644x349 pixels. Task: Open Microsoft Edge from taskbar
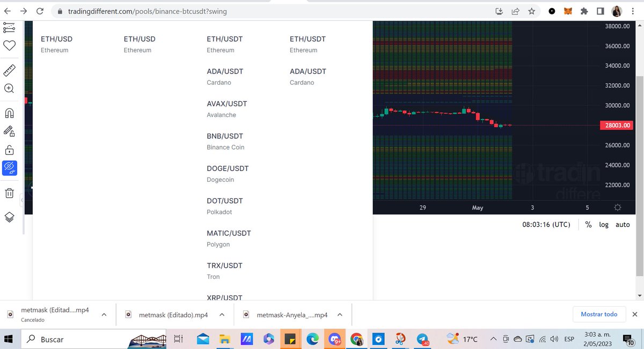click(x=313, y=339)
